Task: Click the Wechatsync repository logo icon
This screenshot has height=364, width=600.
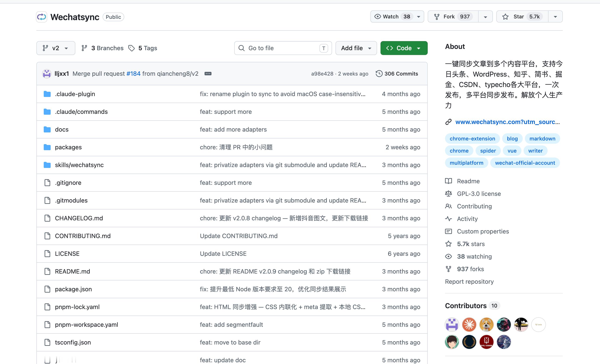Action: tap(42, 17)
